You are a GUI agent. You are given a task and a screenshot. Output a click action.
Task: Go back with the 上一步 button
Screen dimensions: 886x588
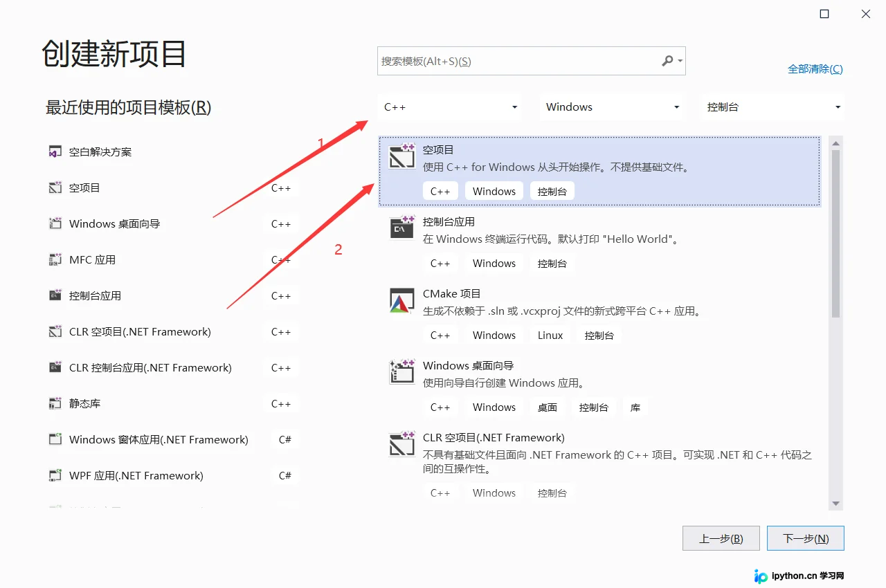point(721,538)
